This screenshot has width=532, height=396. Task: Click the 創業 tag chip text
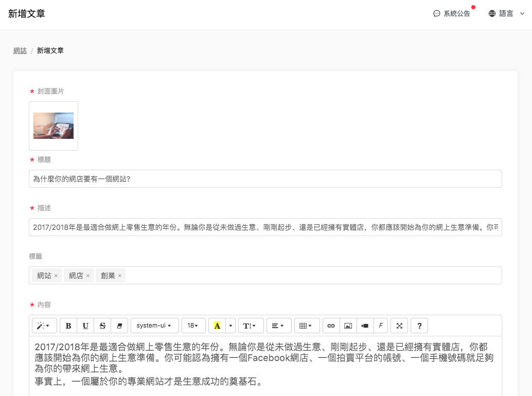(x=108, y=276)
